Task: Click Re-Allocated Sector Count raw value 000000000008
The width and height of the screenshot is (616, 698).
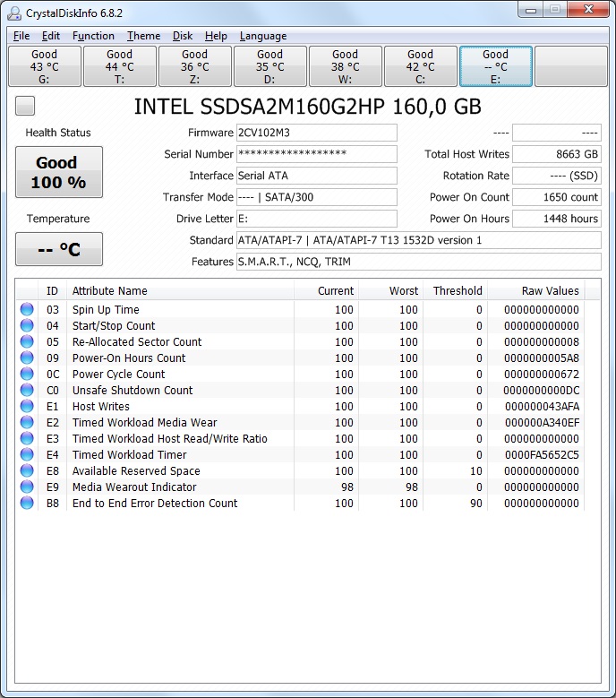Action: tap(542, 342)
